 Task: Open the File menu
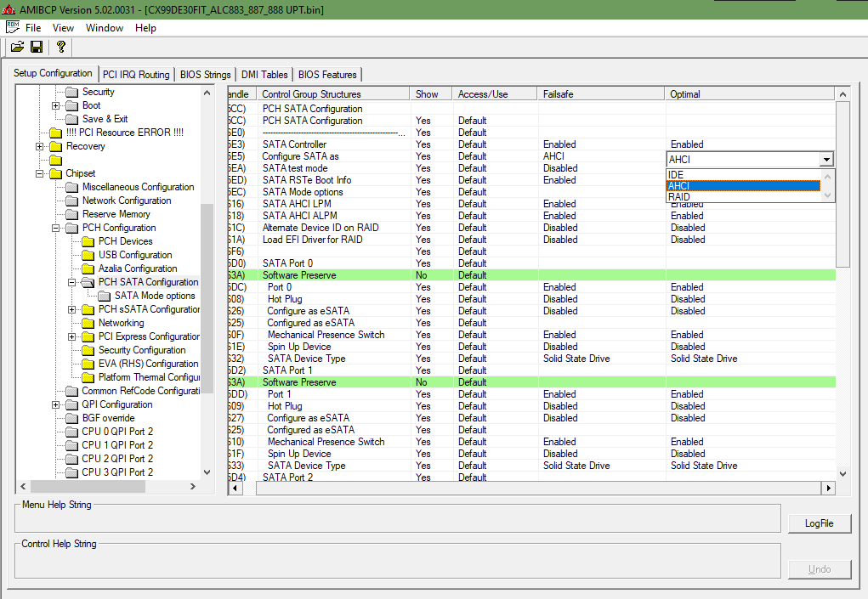click(x=33, y=28)
